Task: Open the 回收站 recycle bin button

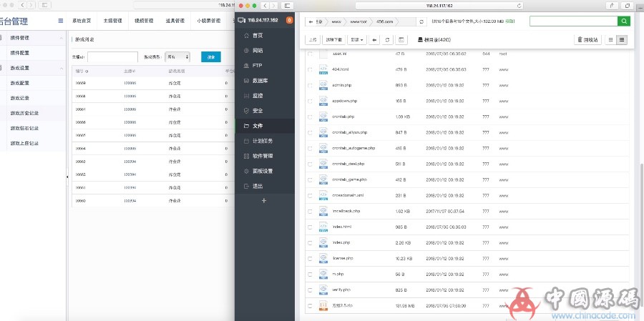Action: [587, 40]
